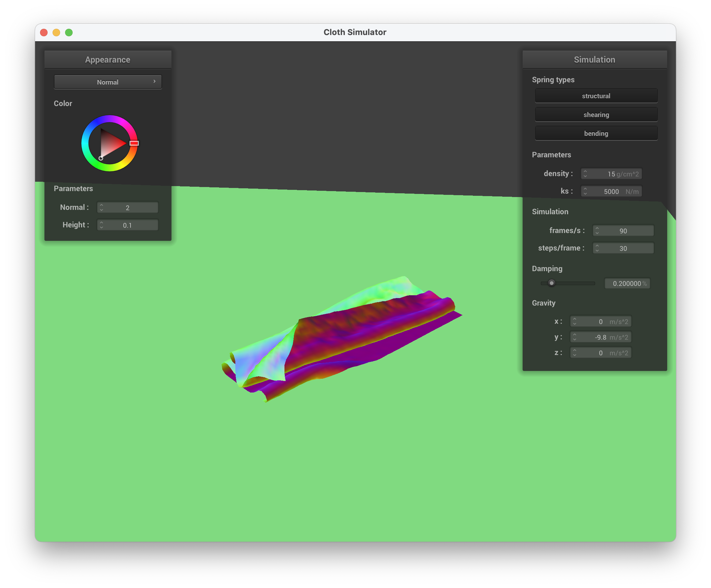Click the ks value stepper arrows
This screenshot has height=588, width=711.
tap(585, 191)
